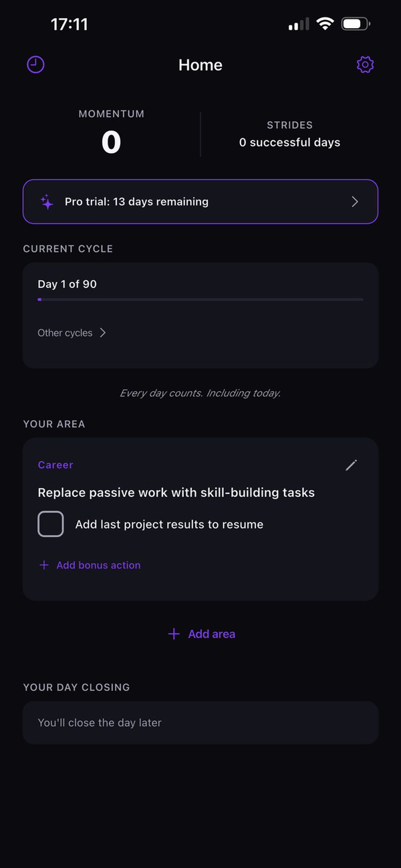Edit the Career area with the pencil icon
The image size is (401, 868).
click(351, 465)
